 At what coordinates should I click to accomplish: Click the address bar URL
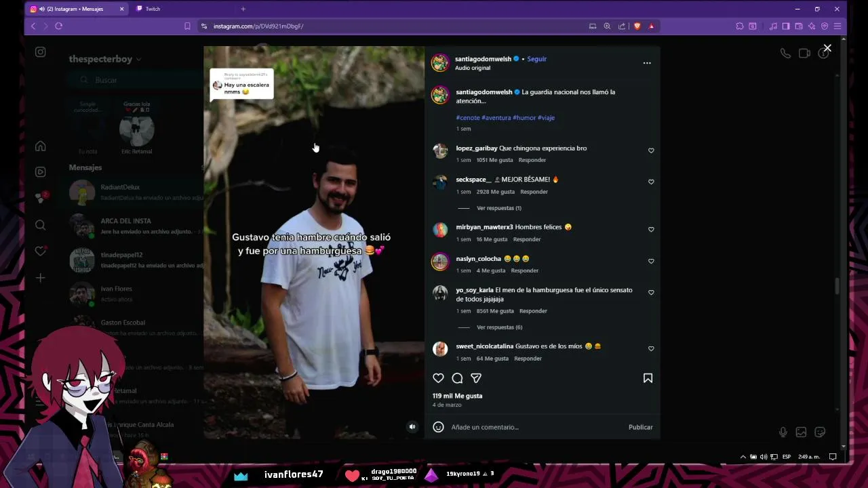click(x=258, y=26)
